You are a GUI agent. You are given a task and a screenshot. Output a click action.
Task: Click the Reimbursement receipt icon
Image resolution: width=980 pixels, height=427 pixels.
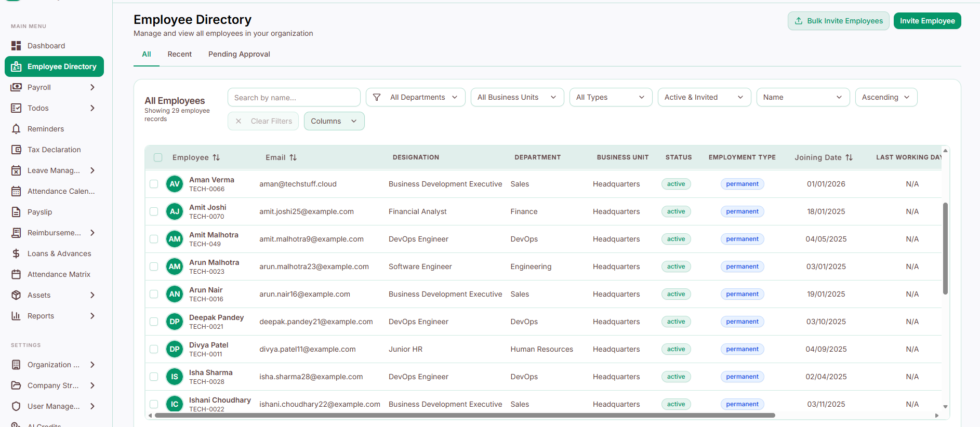coord(16,233)
